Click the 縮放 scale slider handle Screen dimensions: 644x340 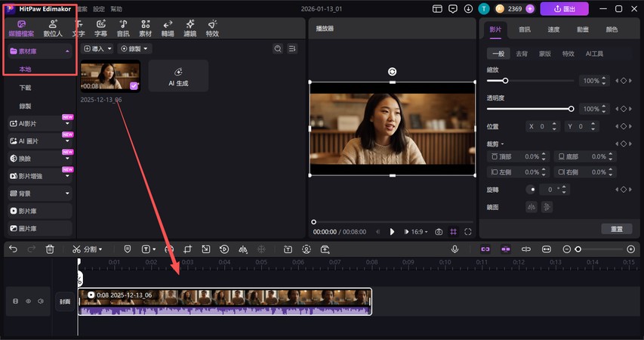505,81
